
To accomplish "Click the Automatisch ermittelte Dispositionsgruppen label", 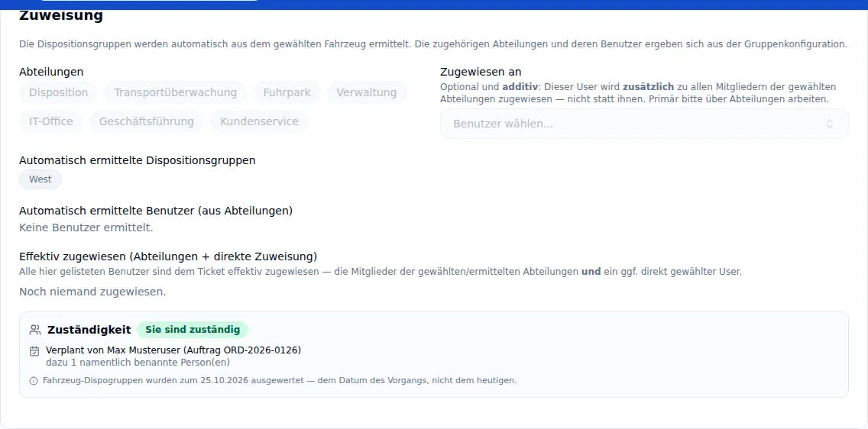I will point(138,160).
